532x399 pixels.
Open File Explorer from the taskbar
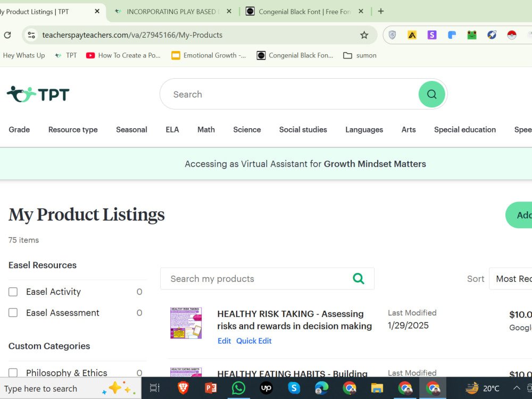point(377,388)
